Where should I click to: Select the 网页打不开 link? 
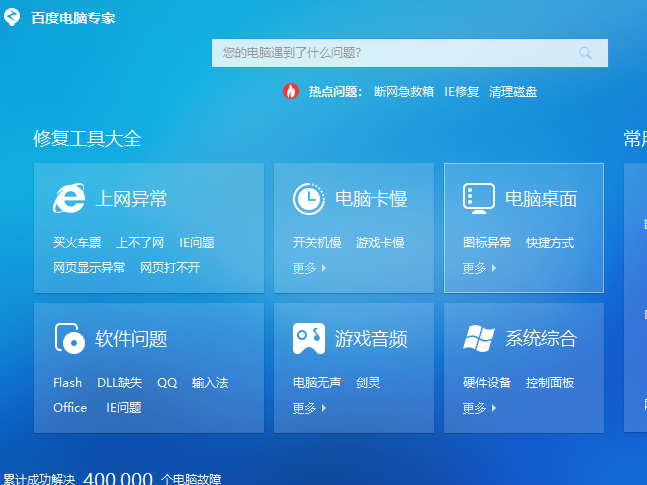[x=170, y=267]
